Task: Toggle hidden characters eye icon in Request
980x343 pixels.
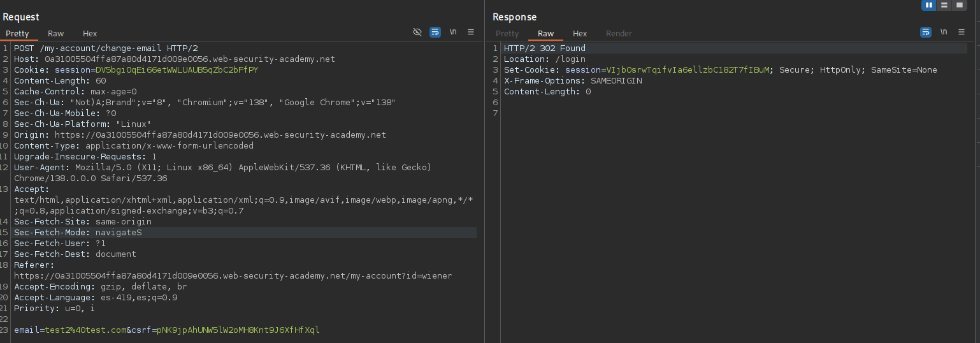Action: 417,32
